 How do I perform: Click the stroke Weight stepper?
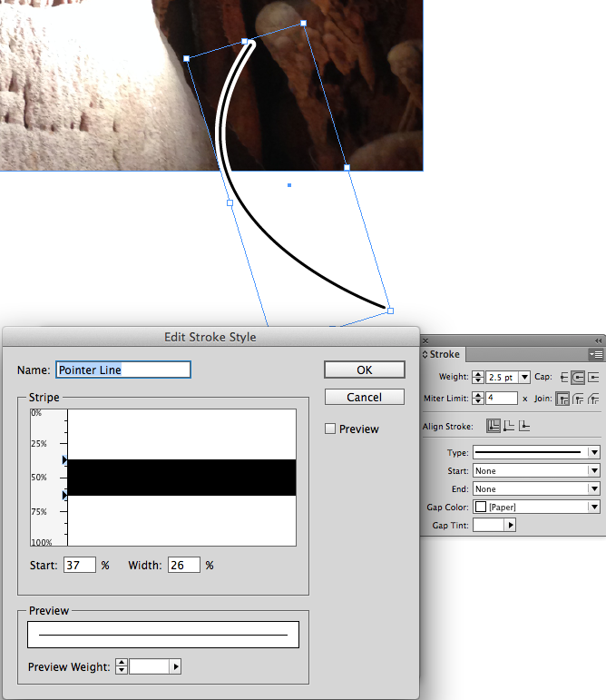(478, 377)
